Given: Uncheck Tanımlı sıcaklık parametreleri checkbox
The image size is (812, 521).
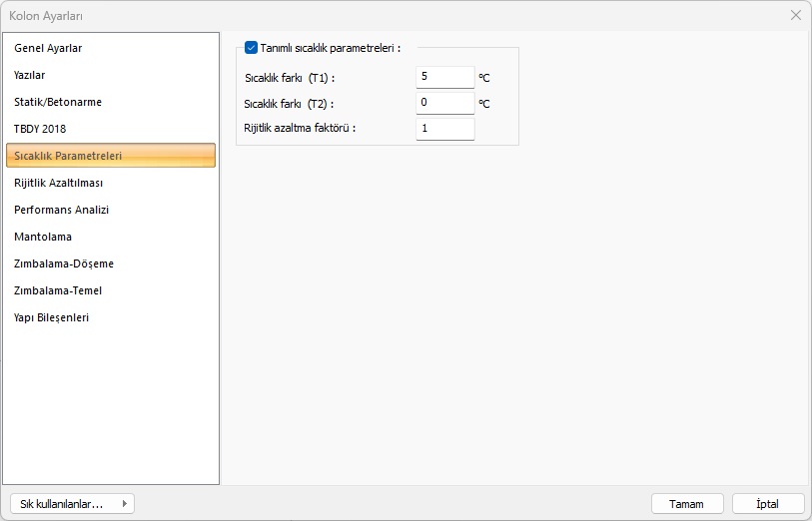Looking at the screenshot, I should 251,47.
